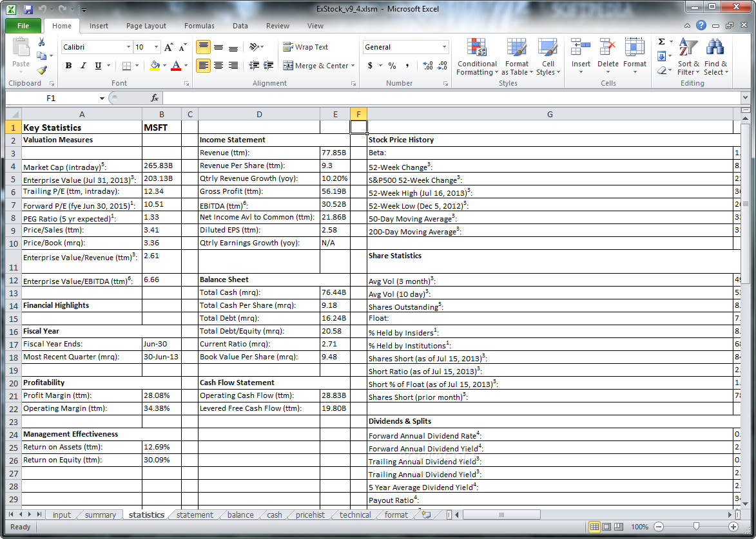Click the Orientation text angle icon

click(254, 47)
